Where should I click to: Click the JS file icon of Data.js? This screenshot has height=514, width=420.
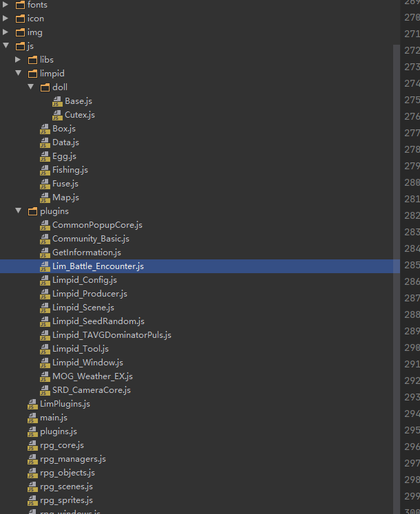pyautogui.click(x=45, y=142)
